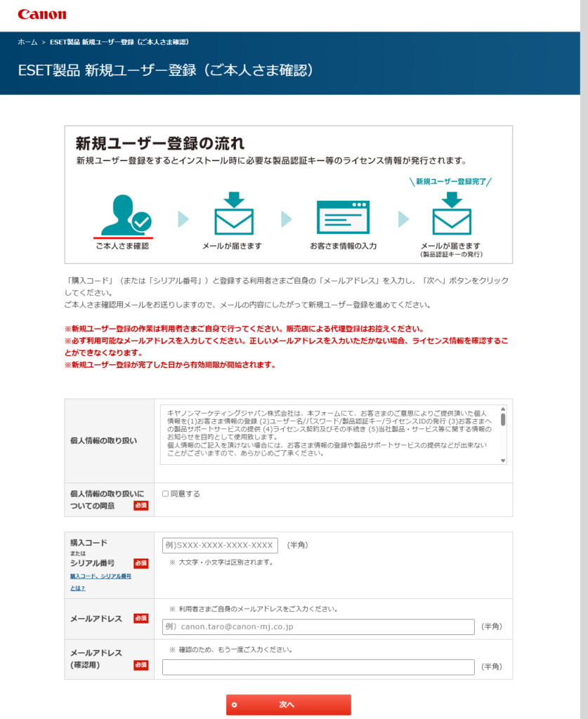Click 必須 badge next to メールアドレス(確認用)
The image size is (588, 719).
(x=141, y=665)
